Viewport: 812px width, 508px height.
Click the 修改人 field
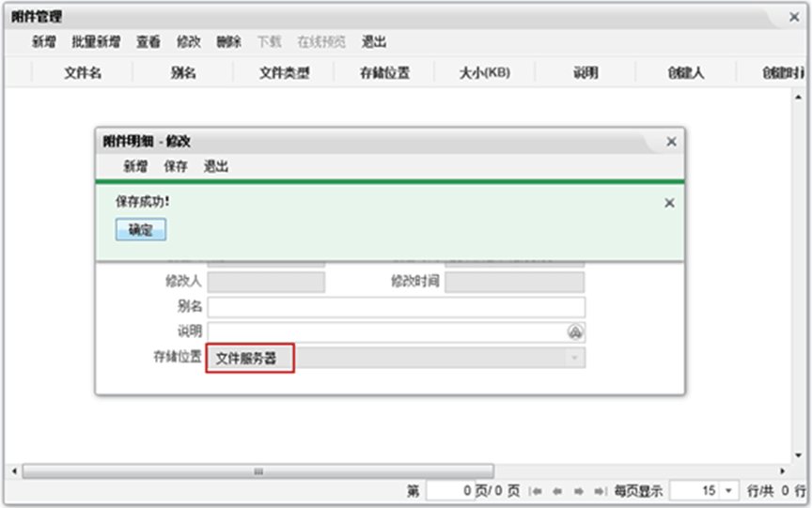click(x=266, y=282)
